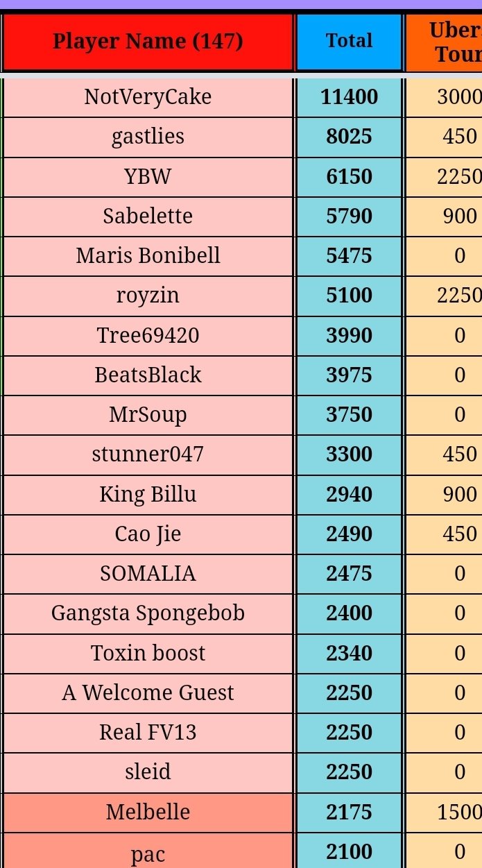The height and width of the screenshot is (868, 482).
Task: Click MrSoup's total 3750 cell
Action: tap(350, 415)
